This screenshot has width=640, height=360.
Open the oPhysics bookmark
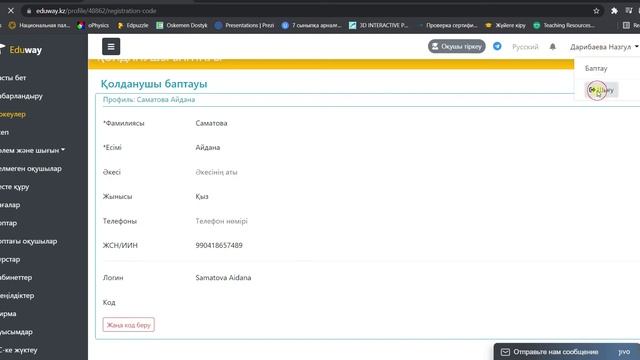tap(93, 25)
